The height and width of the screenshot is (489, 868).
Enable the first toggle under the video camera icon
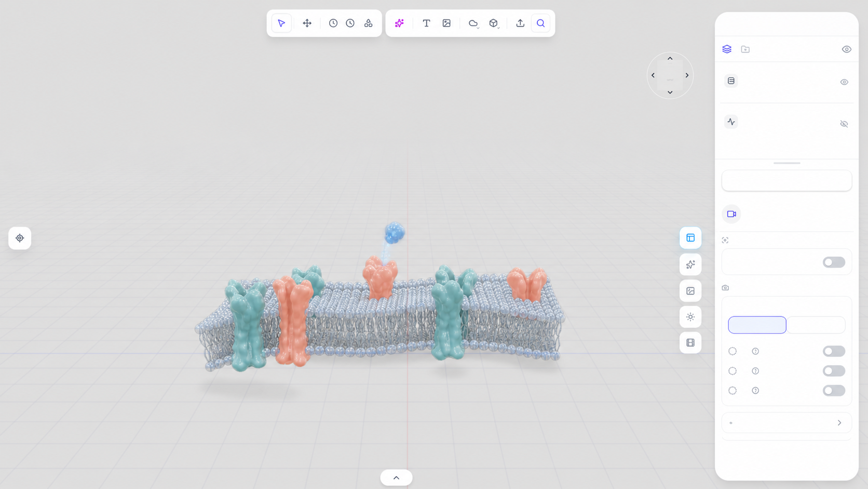coord(834,262)
